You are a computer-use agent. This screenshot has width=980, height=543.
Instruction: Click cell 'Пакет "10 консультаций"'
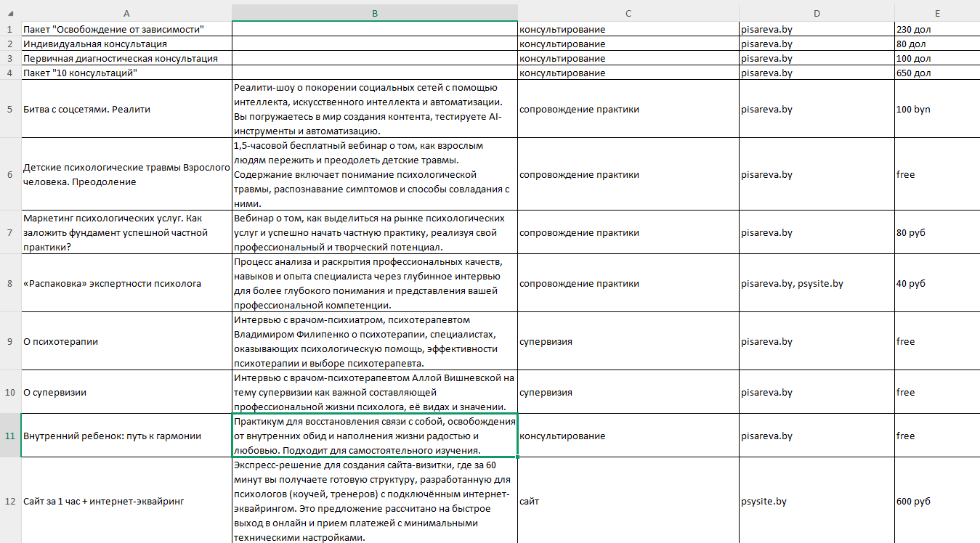[126, 73]
